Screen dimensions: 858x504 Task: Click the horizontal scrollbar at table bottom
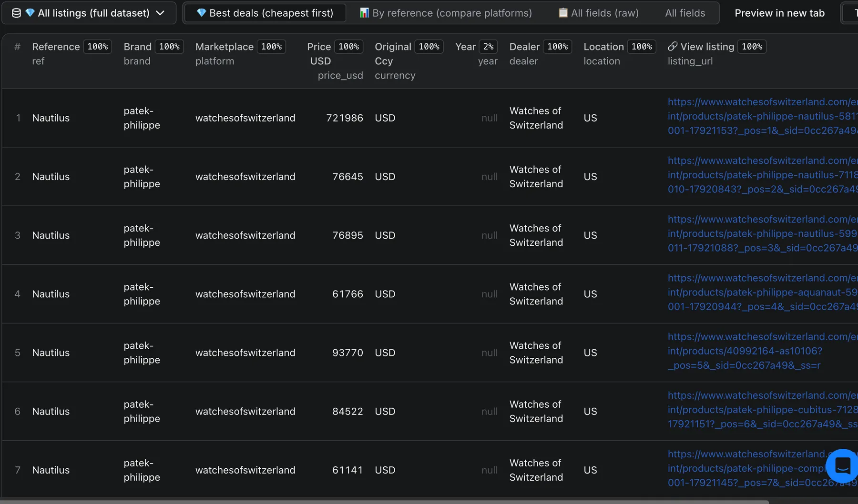coord(384,502)
